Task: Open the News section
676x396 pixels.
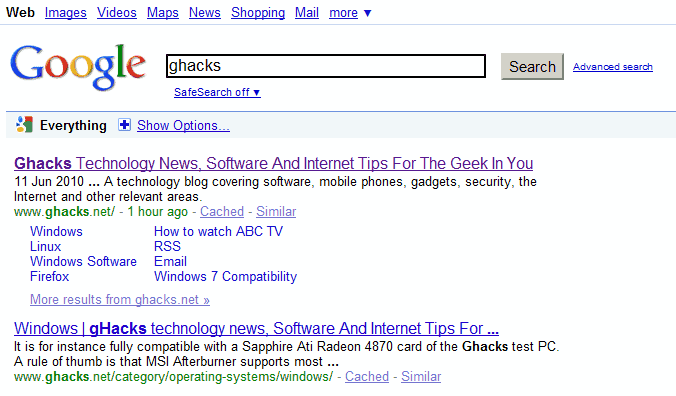Action: pos(204,13)
